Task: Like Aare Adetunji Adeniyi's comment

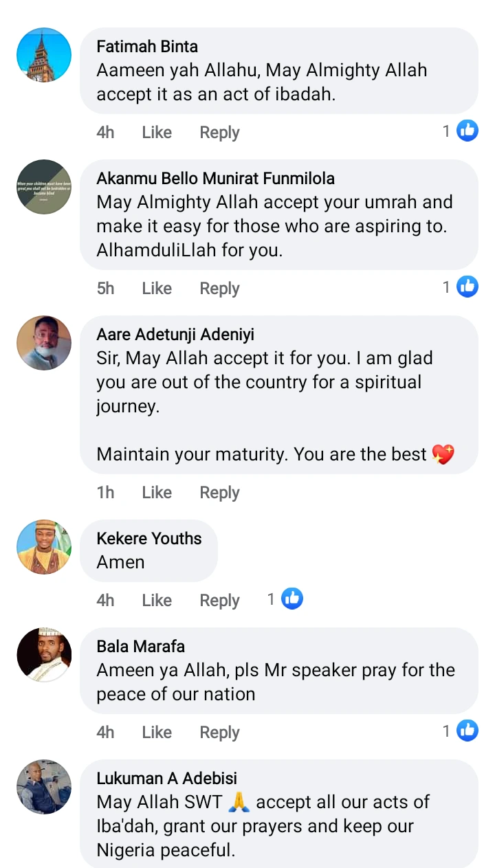Action: pyautogui.click(x=157, y=493)
